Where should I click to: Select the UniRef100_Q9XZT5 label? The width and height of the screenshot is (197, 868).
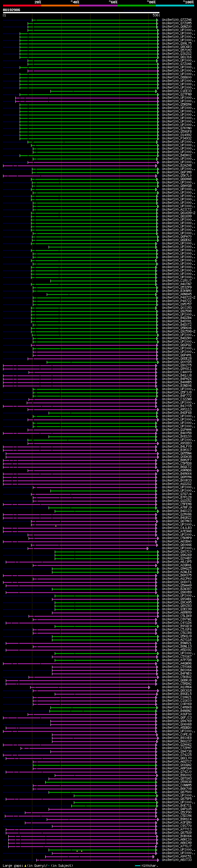tap(177, 365)
